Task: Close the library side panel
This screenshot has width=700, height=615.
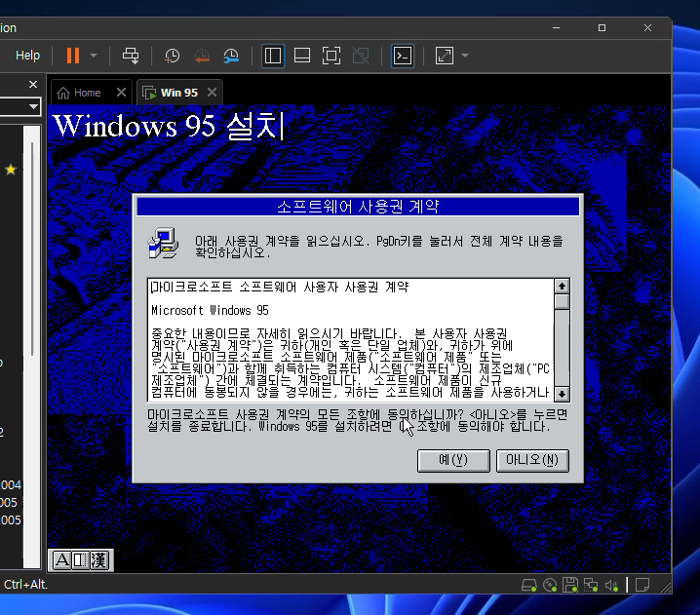Action: 33,85
